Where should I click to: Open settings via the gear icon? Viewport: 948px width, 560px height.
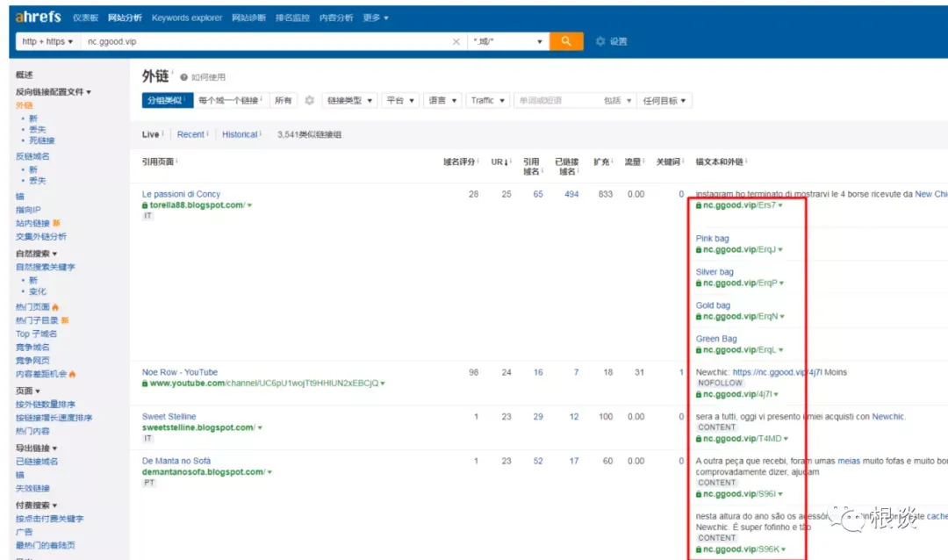click(x=600, y=41)
